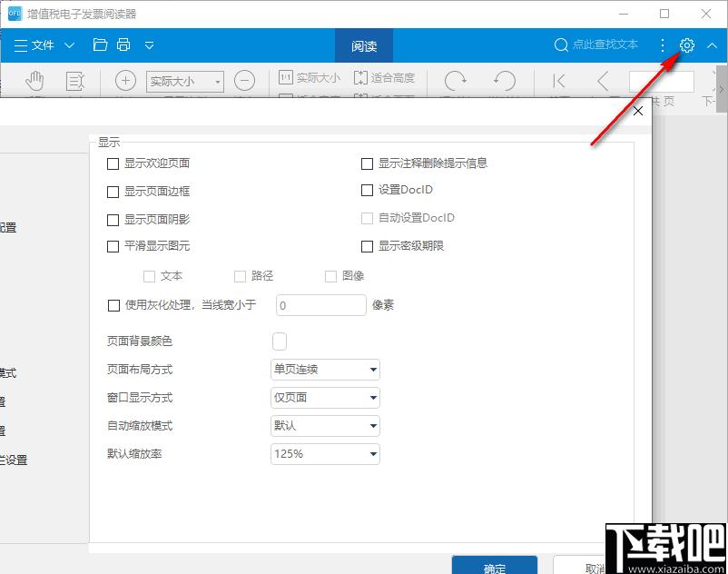Switch to the 阅读 tab
The image size is (728, 574).
364,45
